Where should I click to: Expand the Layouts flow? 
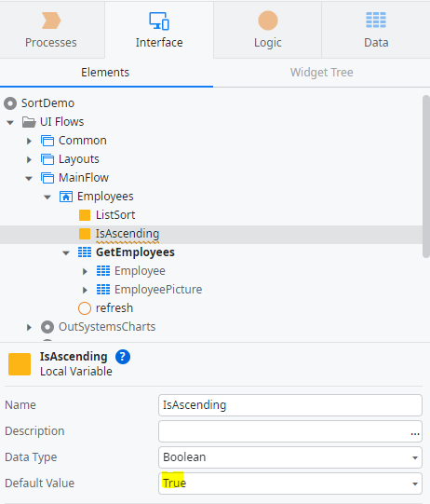pos(29,159)
